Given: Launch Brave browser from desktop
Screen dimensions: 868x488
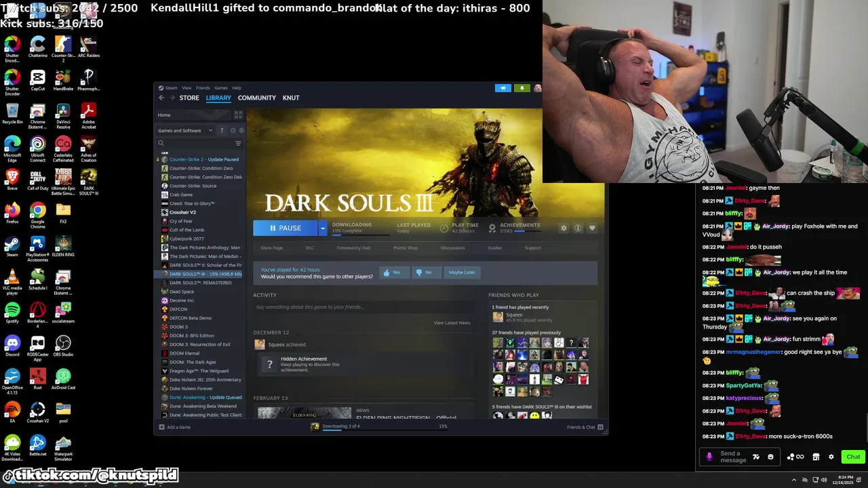Looking at the screenshot, I should (12, 180).
